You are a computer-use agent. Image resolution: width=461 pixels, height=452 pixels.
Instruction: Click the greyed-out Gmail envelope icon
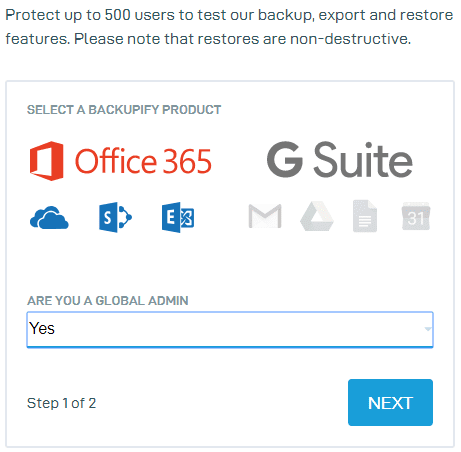[x=265, y=217]
